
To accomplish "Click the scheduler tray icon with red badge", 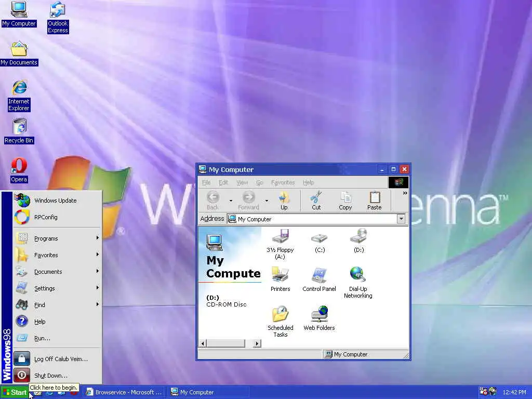I will coord(483,392).
